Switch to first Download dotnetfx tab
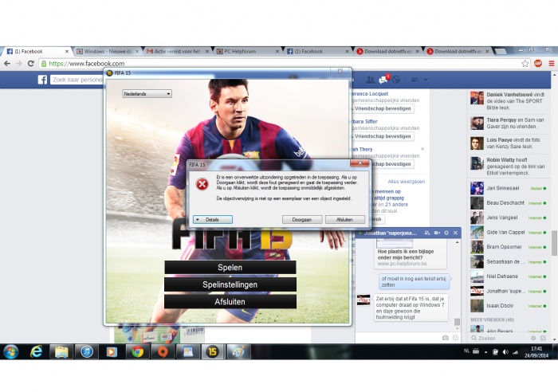 (388, 51)
